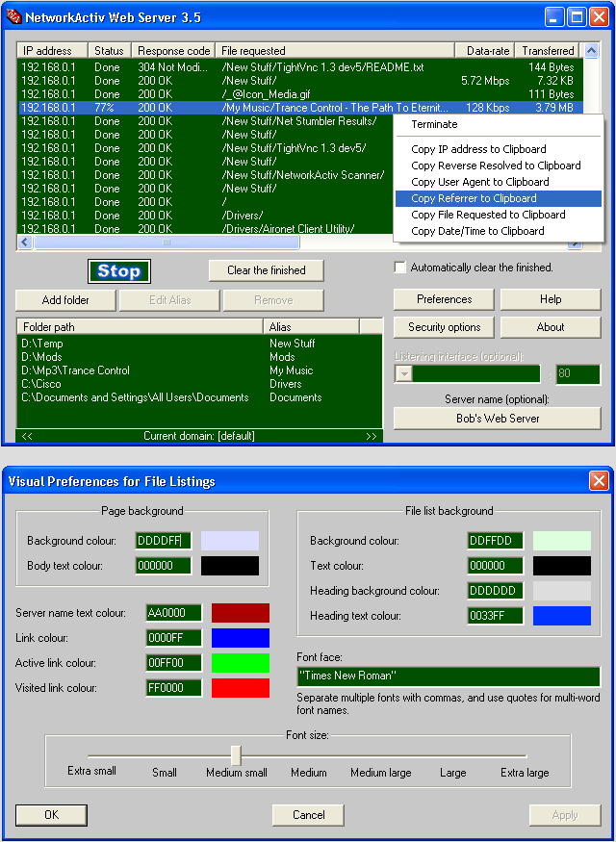Click the connections list scroll up arrow
This screenshot has width=616, height=842.
(591, 51)
